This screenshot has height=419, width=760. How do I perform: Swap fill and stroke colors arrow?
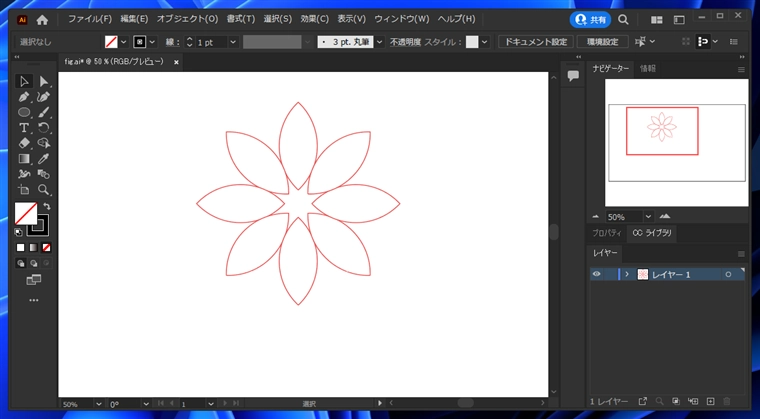tap(47, 206)
